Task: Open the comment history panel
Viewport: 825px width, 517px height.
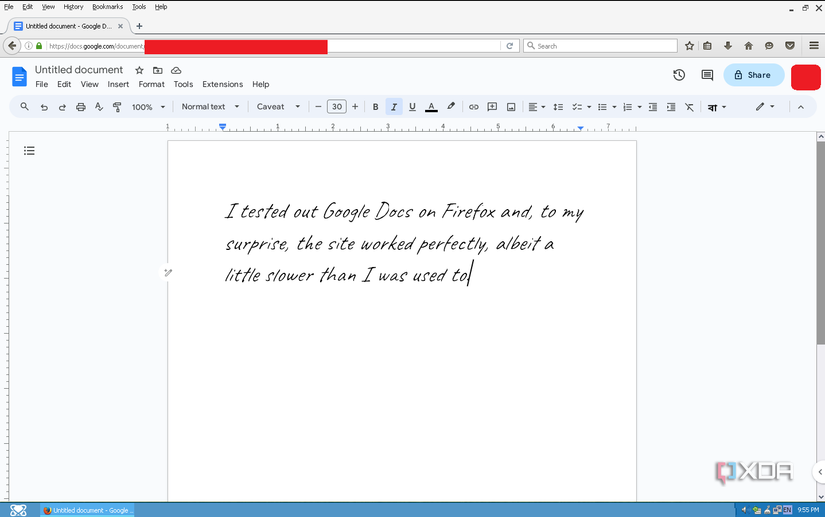Action: tap(707, 75)
